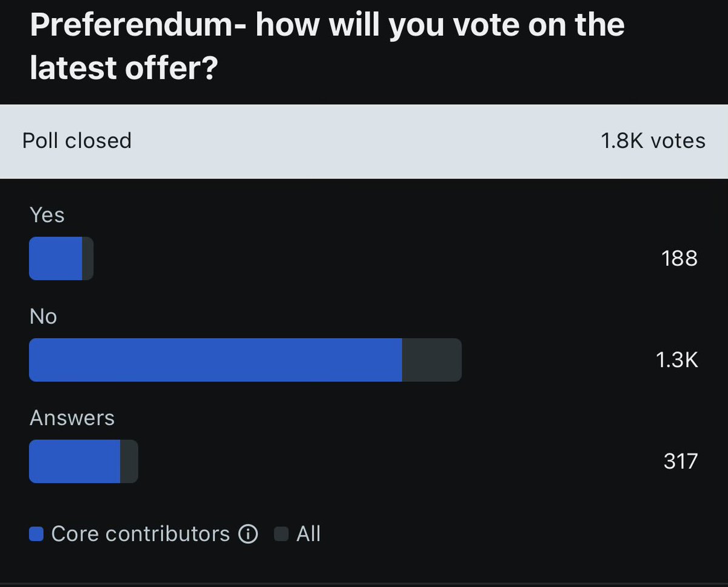Screen dimensions: 728x587
Task: Click the grey portion of Yes bar
Action: [87, 259]
